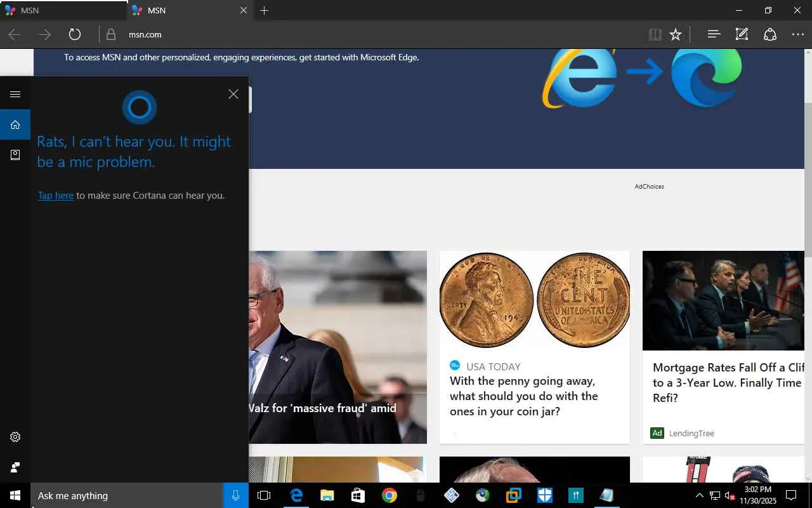Screen dimensions: 812x508
Task: Open the teal fork-and-knife taskbar app
Action: (575, 495)
